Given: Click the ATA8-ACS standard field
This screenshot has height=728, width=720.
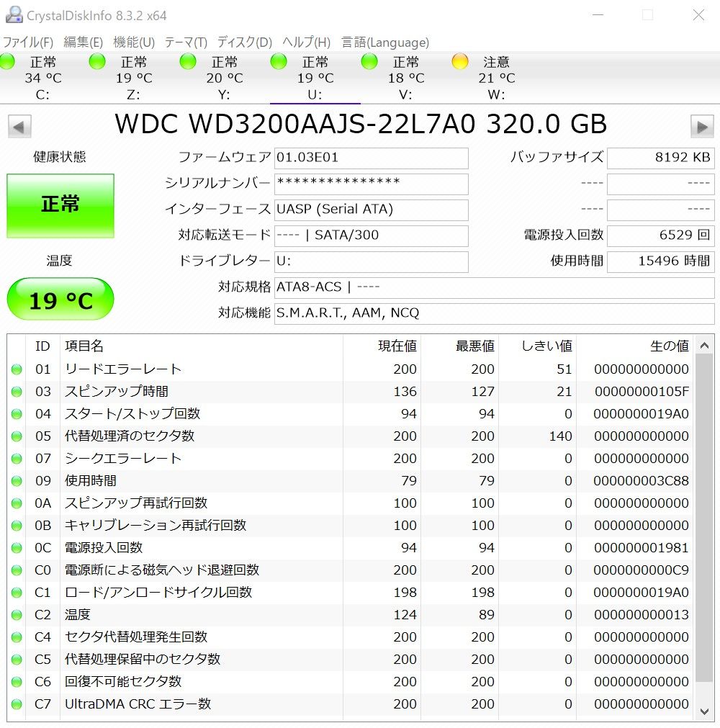Looking at the screenshot, I should click(x=494, y=288).
